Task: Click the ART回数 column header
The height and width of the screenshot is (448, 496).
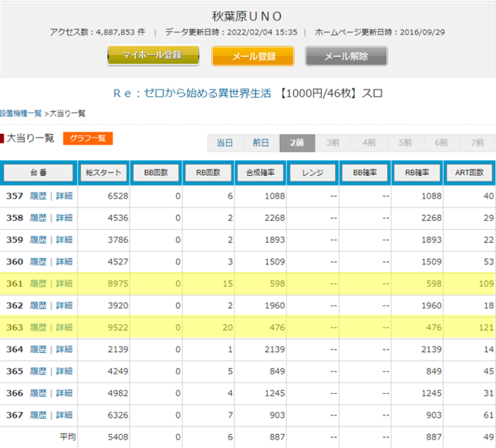Action: (x=470, y=173)
